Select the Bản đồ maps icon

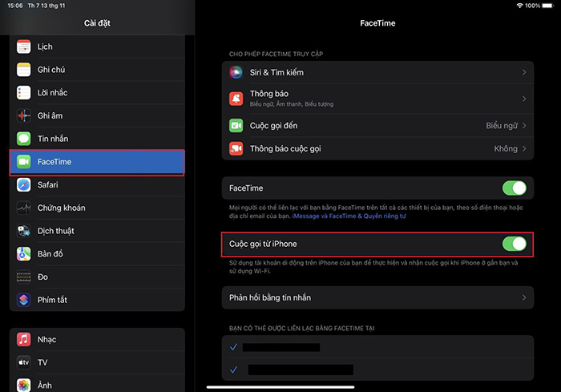pos(23,254)
